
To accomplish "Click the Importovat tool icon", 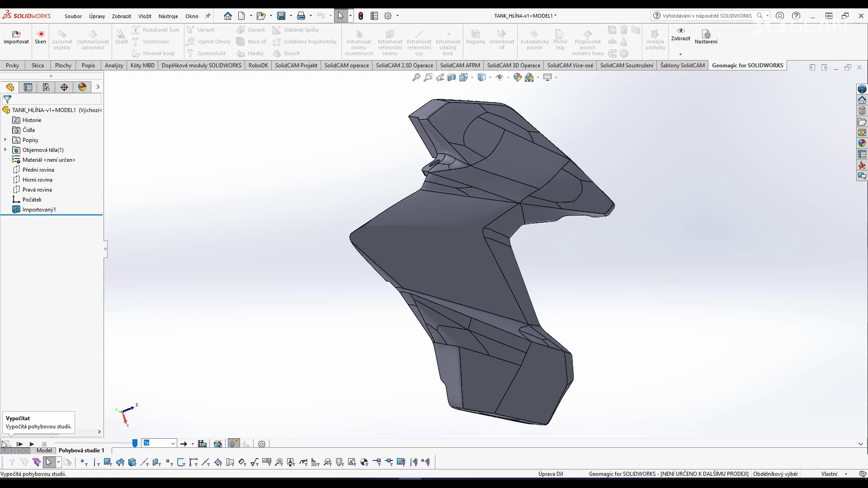I will 16,34.
